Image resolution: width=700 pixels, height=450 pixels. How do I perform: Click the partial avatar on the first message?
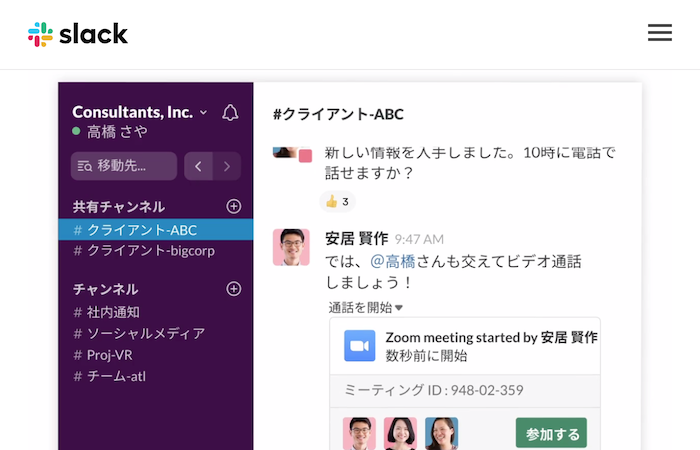coord(292,154)
